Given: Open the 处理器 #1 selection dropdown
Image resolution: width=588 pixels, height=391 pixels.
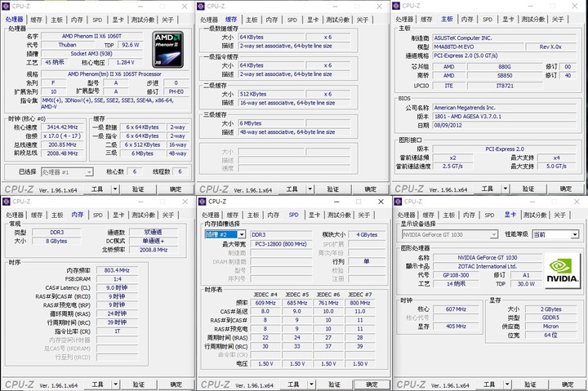Looking at the screenshot, I should tap(67, 171).
